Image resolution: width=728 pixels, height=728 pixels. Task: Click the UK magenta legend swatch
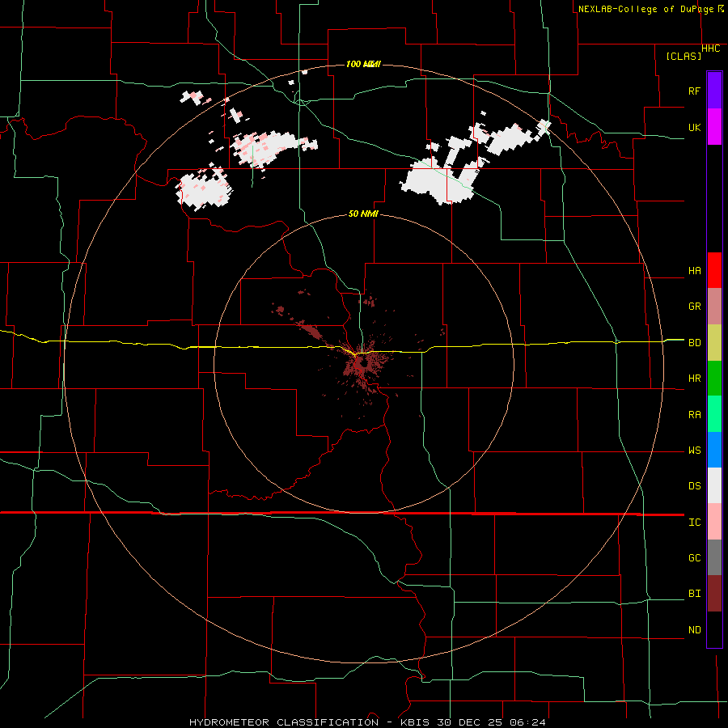[x=714, y=127]
